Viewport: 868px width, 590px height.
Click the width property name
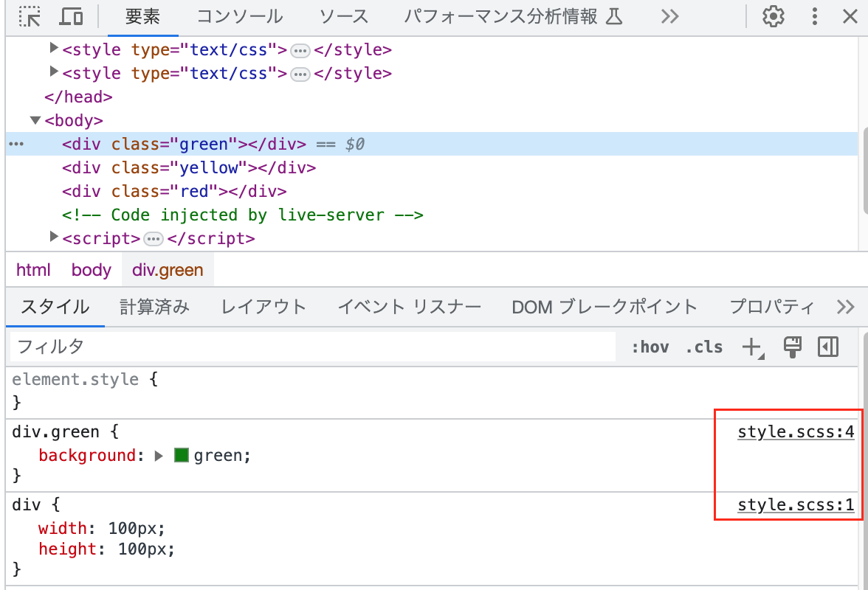(x=63, y=529)
